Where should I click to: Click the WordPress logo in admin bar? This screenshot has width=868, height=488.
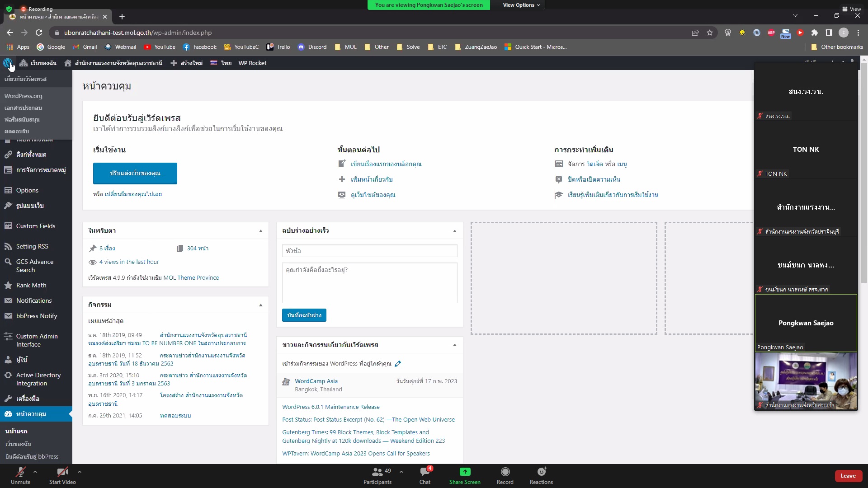click(x=8, y=63)
